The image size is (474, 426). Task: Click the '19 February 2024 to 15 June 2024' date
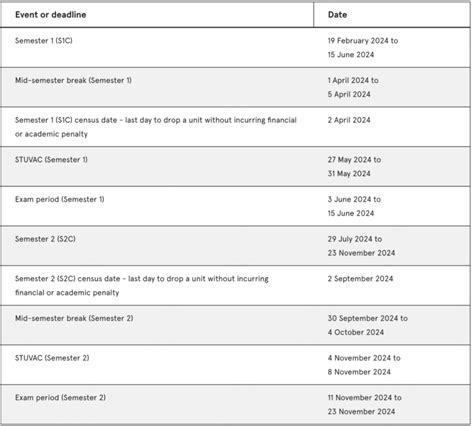(363, 48)
